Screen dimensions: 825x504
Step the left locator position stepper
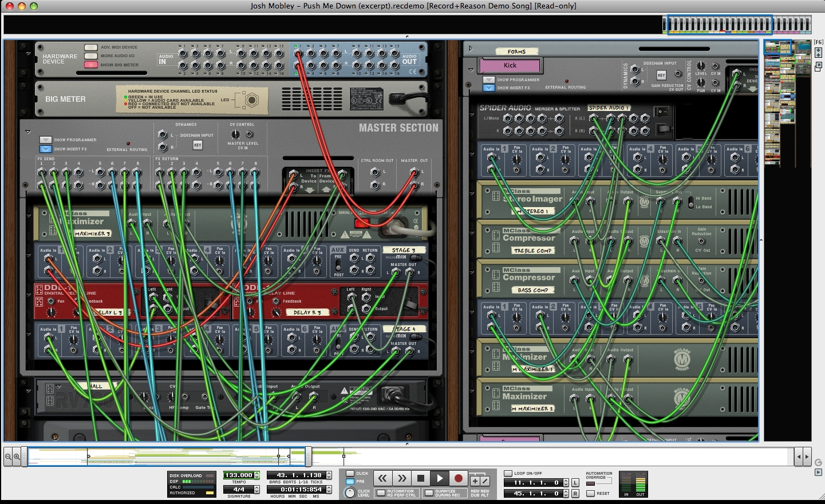[x=566, y=483]
